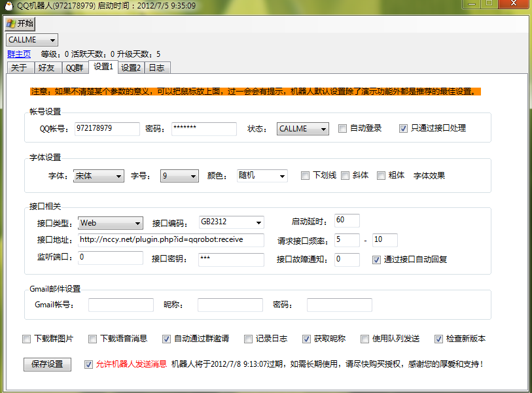Switch to the 好友 tab
Screen dimensions: 532x393
pos(47,68)
